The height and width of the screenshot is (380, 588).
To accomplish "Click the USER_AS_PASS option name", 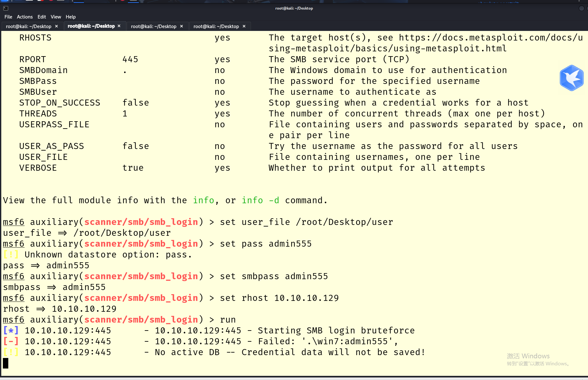I will point(51,146).
